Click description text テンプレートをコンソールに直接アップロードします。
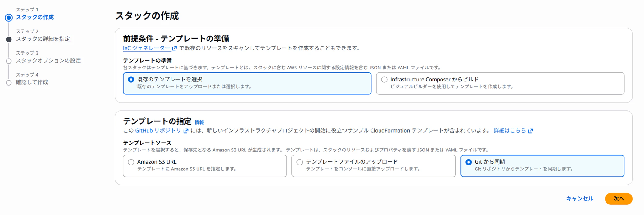Screen dimensions: 644x215 pyautogui.click(x=363, y=169)
